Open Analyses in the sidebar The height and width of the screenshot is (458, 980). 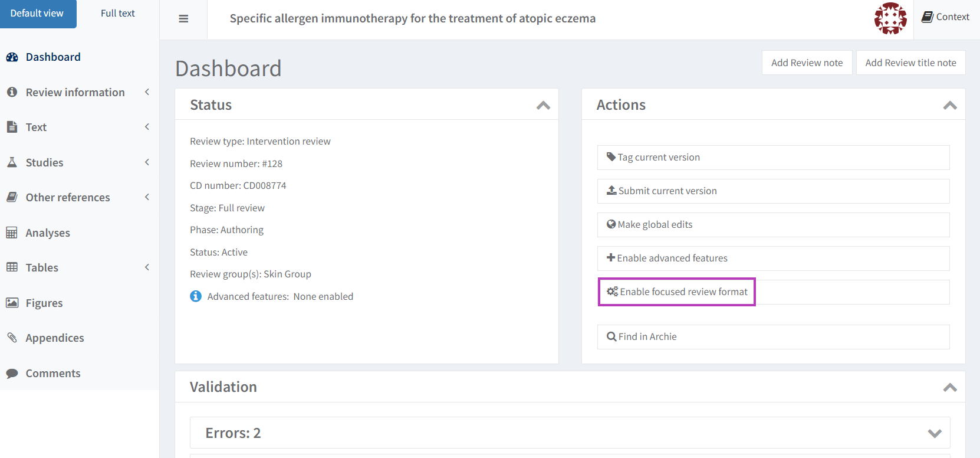[48, 233]
